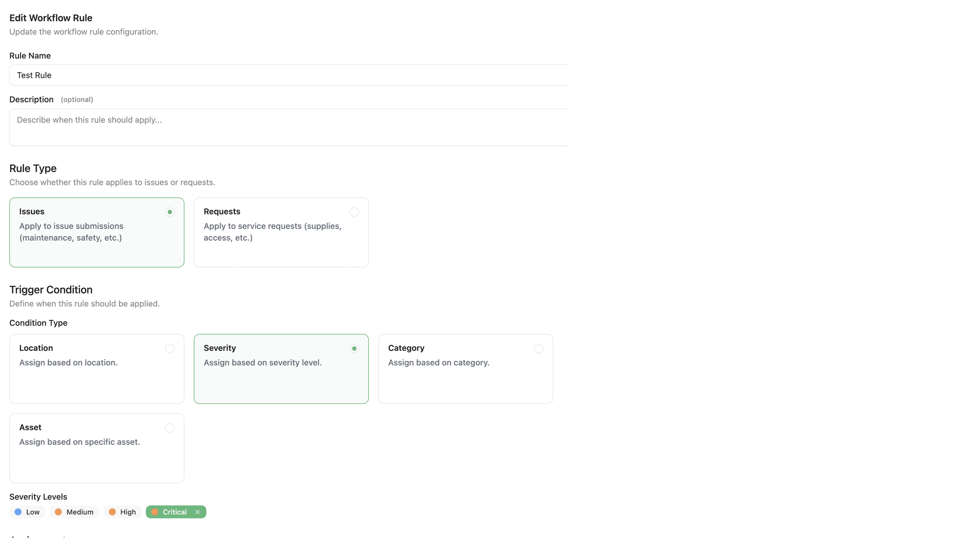Remove Critical from selected severity levels
Screen dimensions: 962x560
pos(198,512)
